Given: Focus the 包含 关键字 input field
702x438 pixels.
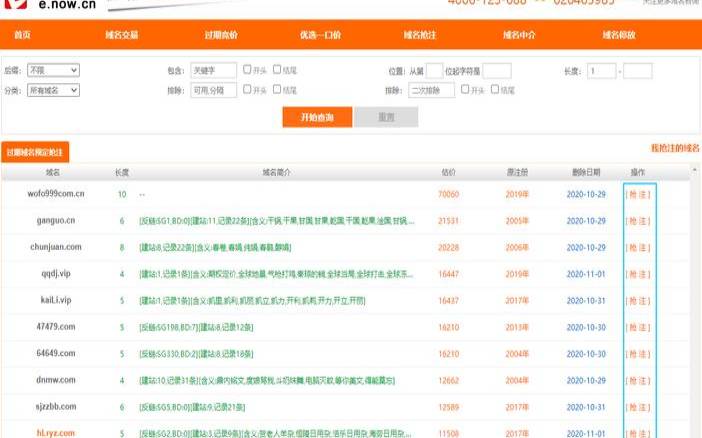Looking at the screenshot, I should (x=214, y=71).
